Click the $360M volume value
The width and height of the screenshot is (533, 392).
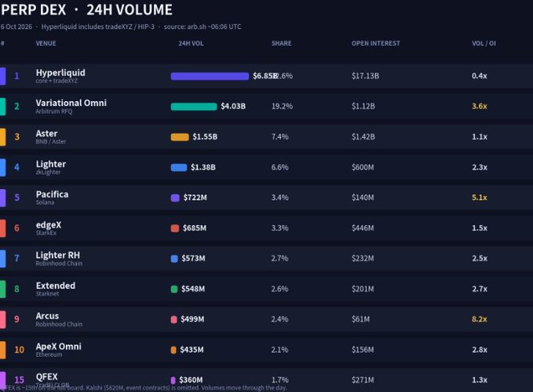pos(191,379)
